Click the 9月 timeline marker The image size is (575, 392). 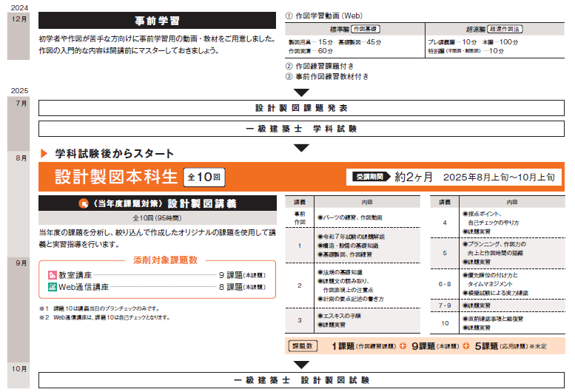tap(21, 263)
